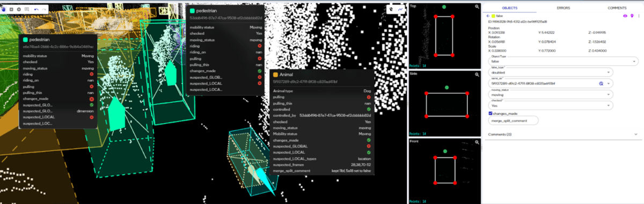Select the add cuboid square tool
644x204 pixels.
11,9
